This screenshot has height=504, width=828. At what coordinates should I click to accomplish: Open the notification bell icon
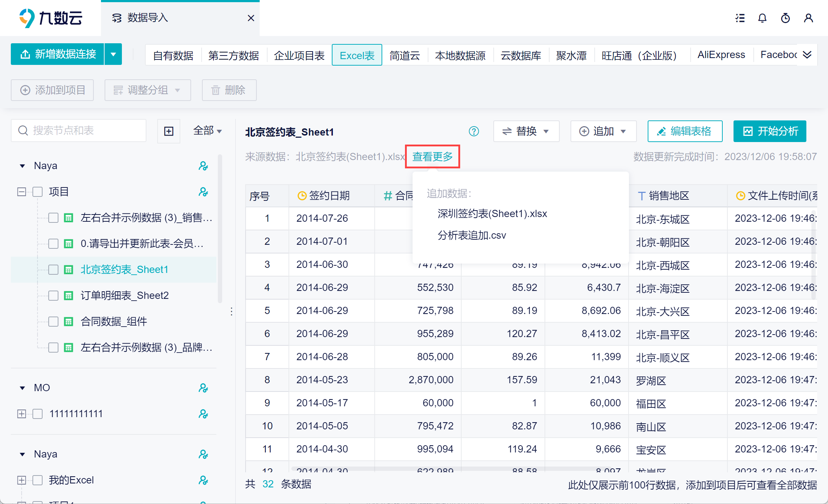(762, 18)
